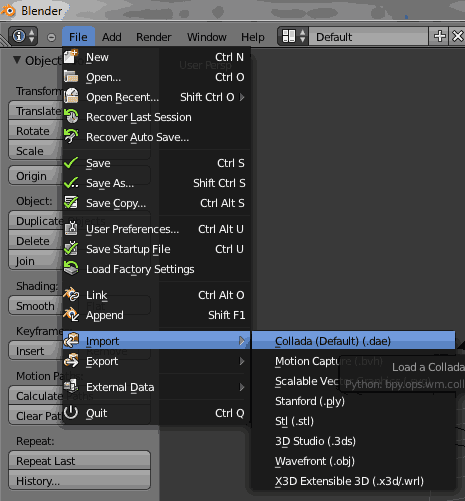Click the Save Startup File icon
The width and height of the screenshot is (465, 501).
point(71,248)
